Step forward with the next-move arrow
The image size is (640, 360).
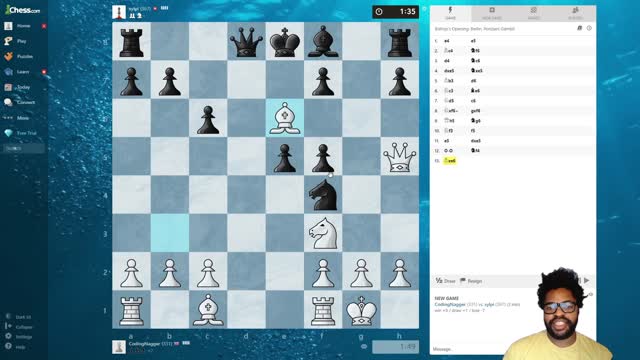587,280
